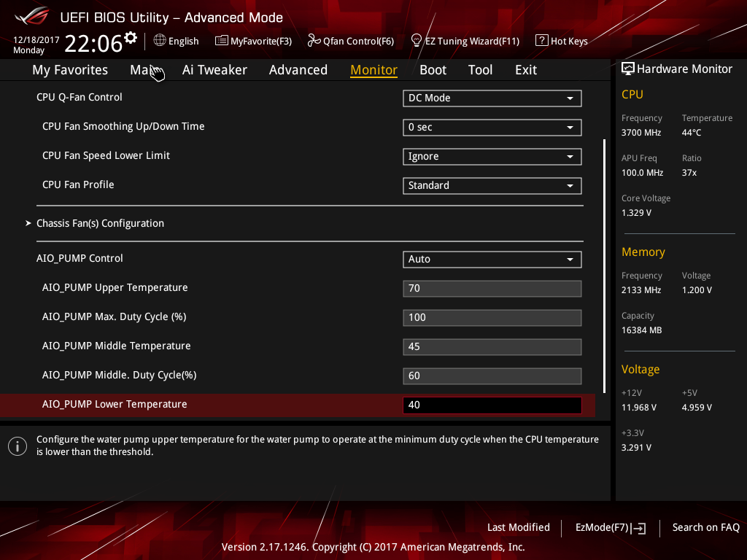Click the EZ Tuning Wizard(F11) label
The width and height of the screenshot is (747, 560).
[x=472, y=42]
